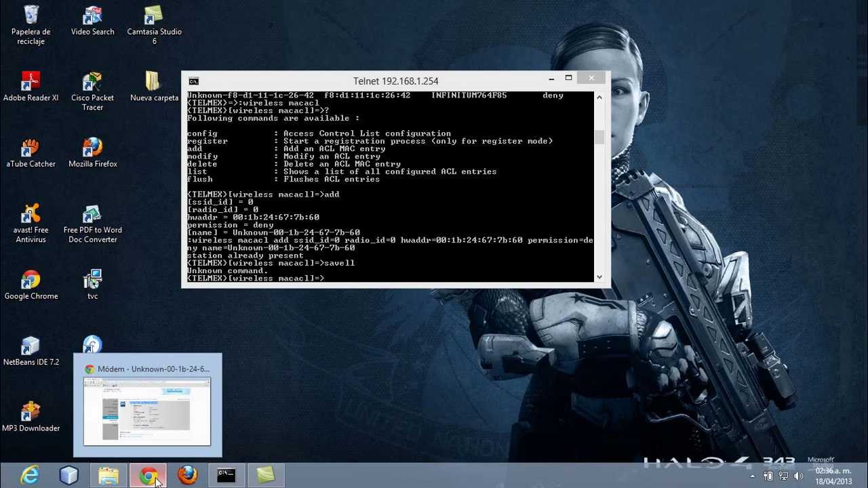Image resolution: width=868 pixels, height=488 pixels.
Task: Open MP3 Downloader desktop shortcut
Action: [x=31, y=417]
